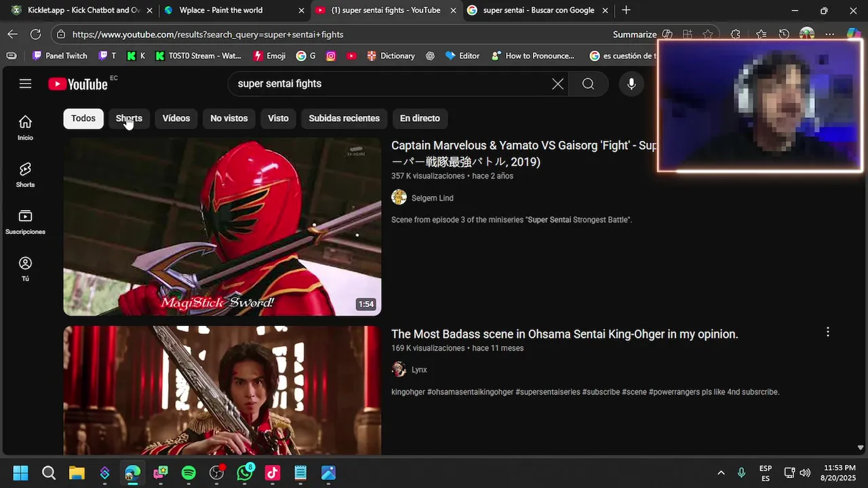The width and height of the screenshot is (868, 488).
Task: Open the How to Pronounce bookmark
Action: click(533, 56)
